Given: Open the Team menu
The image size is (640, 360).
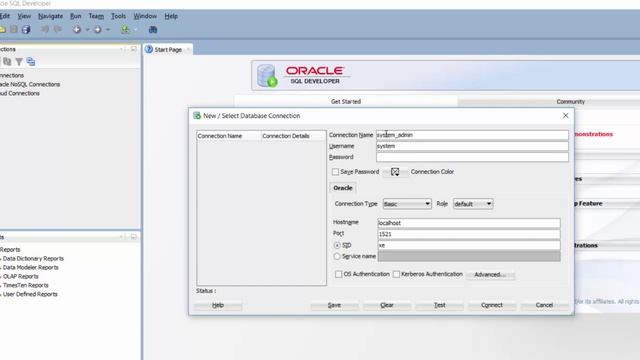Looking at the screenshot, I should [x=96, y=16].
